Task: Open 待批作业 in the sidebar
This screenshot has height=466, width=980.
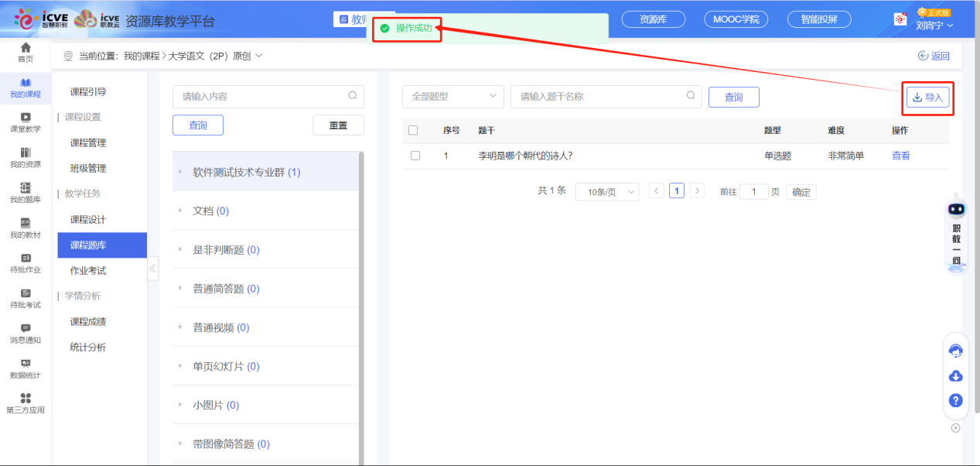Action: 26,262
